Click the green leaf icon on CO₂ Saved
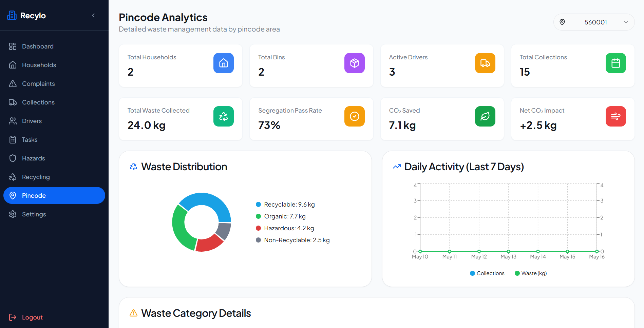The width and height of the screenshot is (644, 328). coord(485,116)
